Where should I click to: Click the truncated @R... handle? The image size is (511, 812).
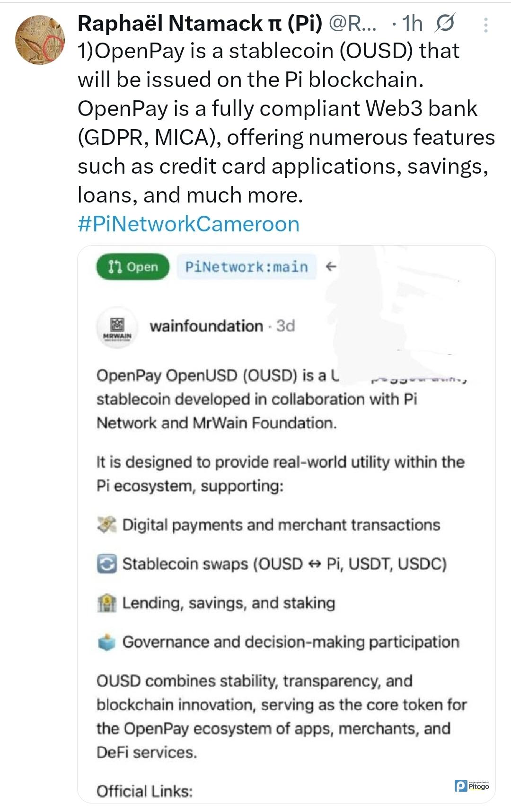click(352, 24)
